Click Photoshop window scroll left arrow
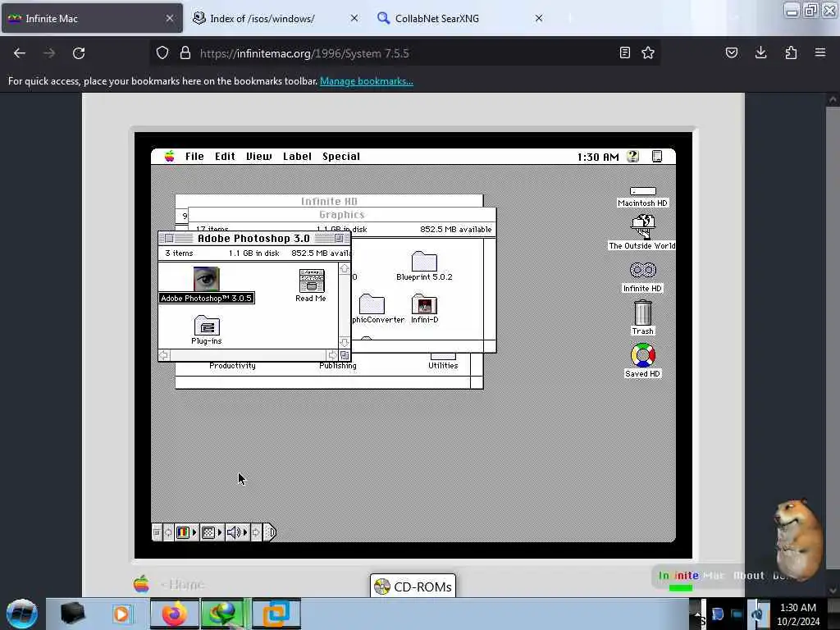The image size is (840, 630). [x=164, y=355]
